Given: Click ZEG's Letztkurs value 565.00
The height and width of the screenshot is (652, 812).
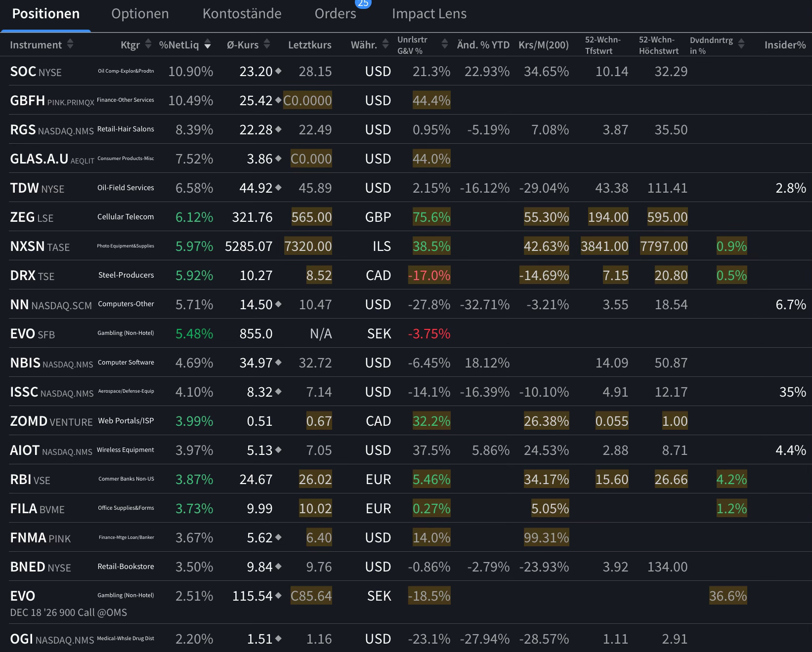Looking at the screenshot, I should click(311, 217).
